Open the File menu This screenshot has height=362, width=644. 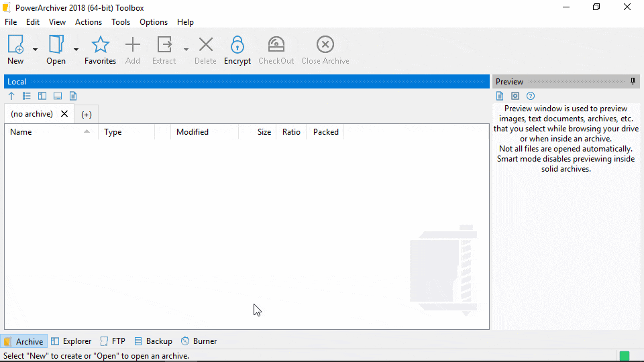pos(11,22)
